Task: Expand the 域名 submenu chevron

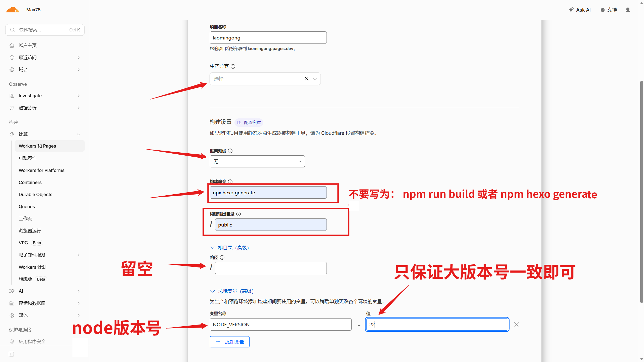Action: (79, 70)
